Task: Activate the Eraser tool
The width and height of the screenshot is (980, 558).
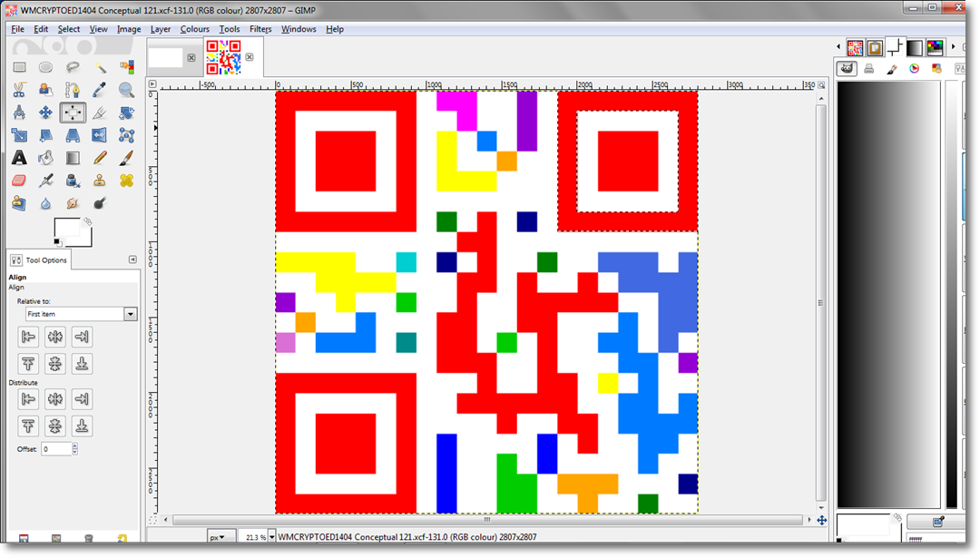Action: tap(19, 181)
